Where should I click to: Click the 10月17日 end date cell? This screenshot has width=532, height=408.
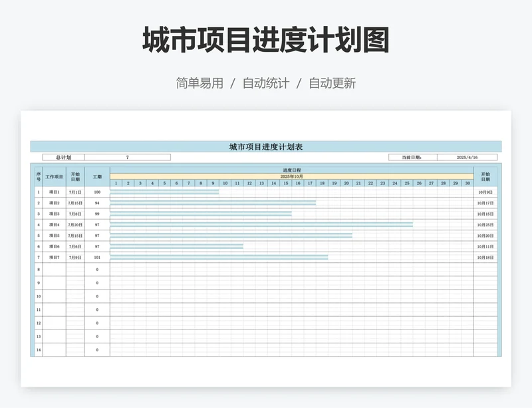[x=485, y=203]
